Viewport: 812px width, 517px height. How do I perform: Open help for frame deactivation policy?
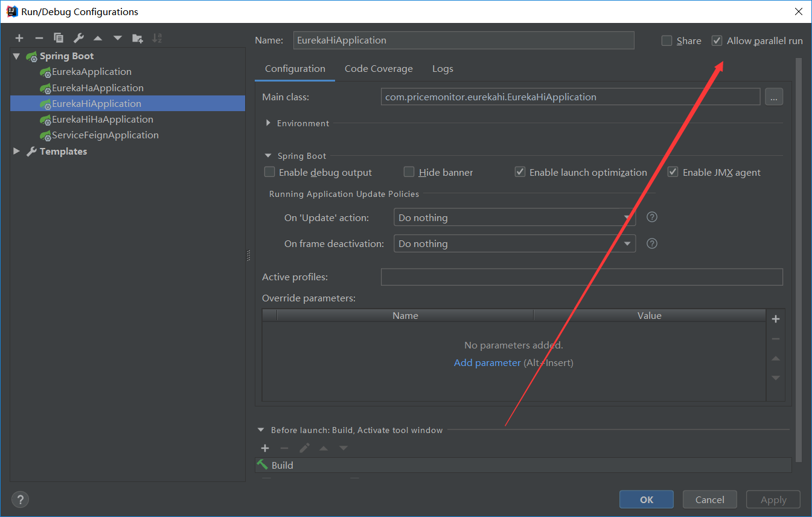pos(652,243)
